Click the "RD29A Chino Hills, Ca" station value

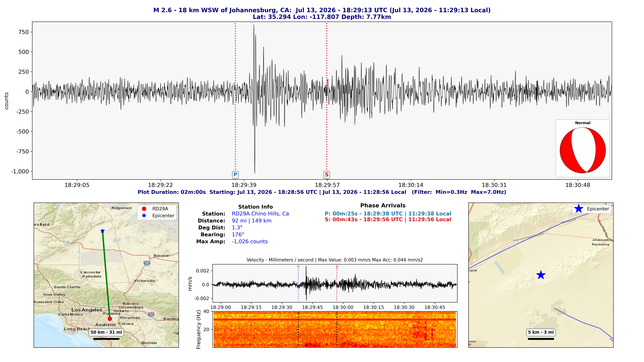260,214
